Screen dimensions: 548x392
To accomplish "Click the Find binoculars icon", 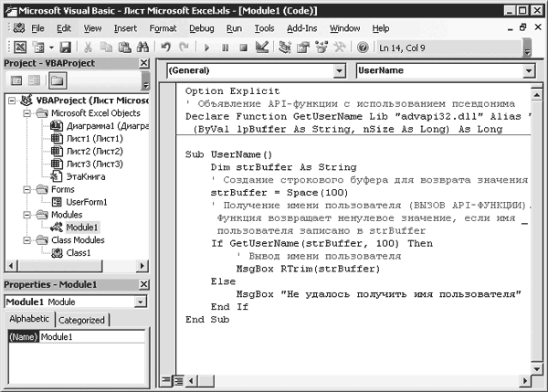I will point(142,47).
